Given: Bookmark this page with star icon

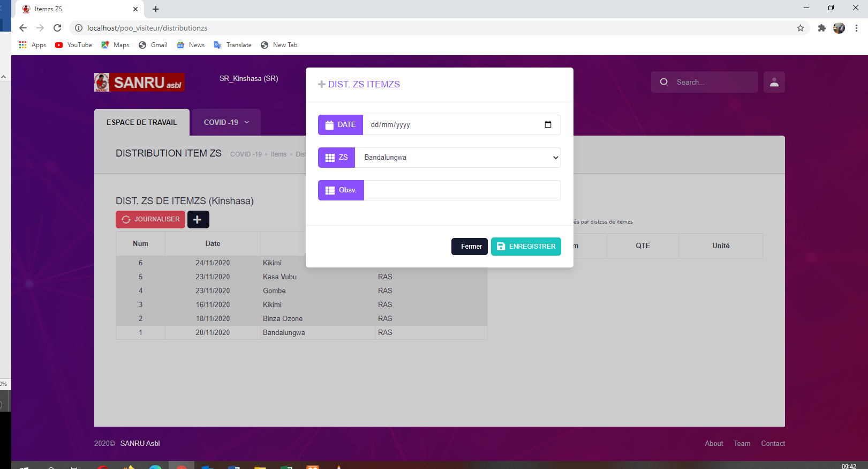Looking at the screenshot, I should tap(801, 28).
